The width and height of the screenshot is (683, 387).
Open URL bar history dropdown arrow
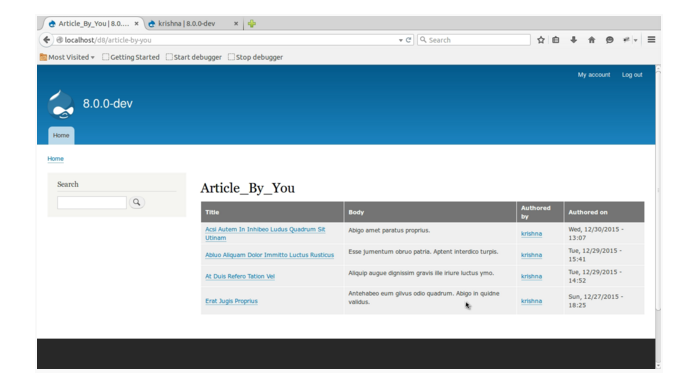pyautogui.click(x=400, y=40)
